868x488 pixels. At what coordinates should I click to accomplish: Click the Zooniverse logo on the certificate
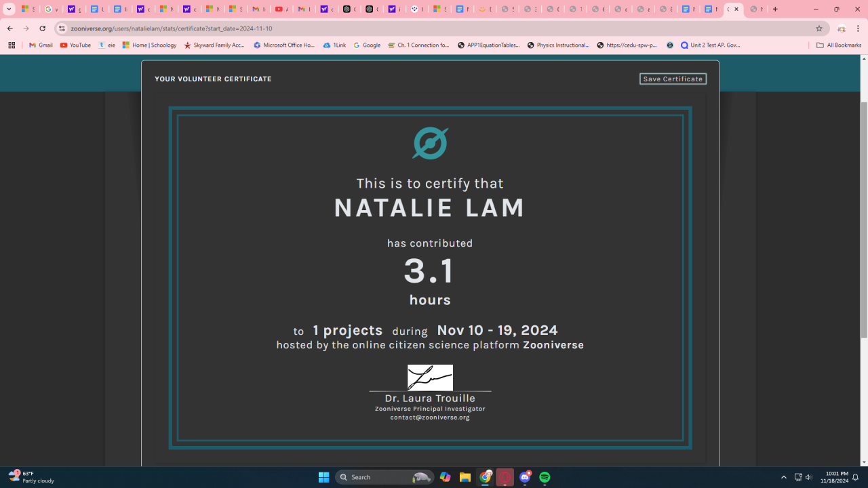point(430,143)
